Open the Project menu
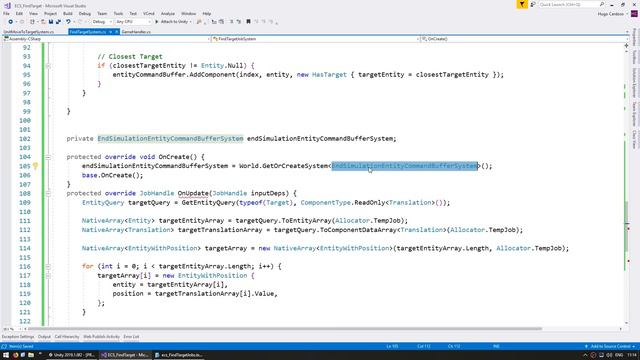The height and width of the screenshot is (360, 640). 51,13
